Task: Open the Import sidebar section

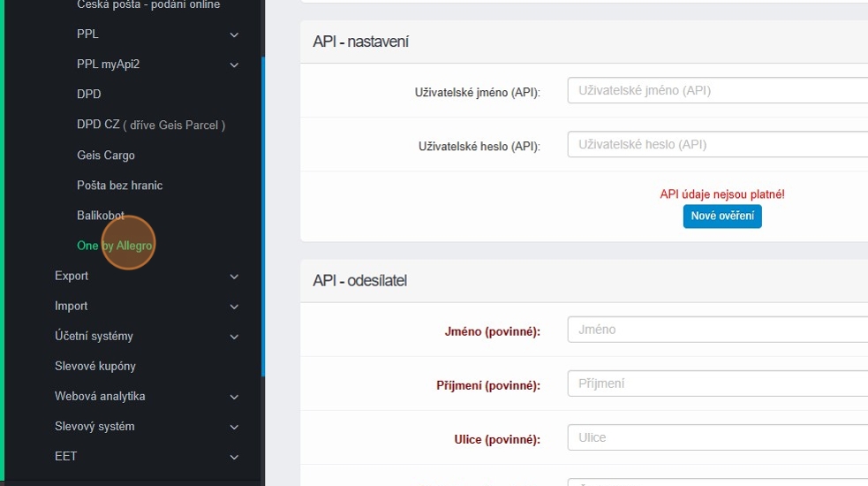Action: pos(71,306)
